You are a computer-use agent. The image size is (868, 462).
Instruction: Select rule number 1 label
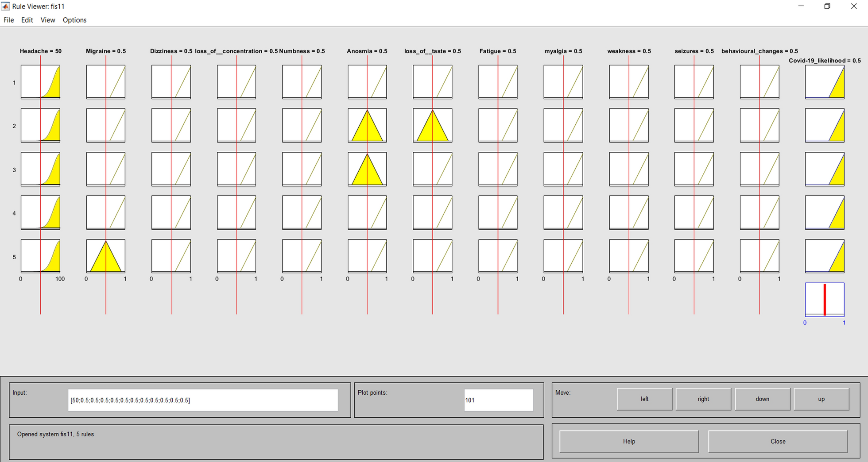click(x=14, y=83)
